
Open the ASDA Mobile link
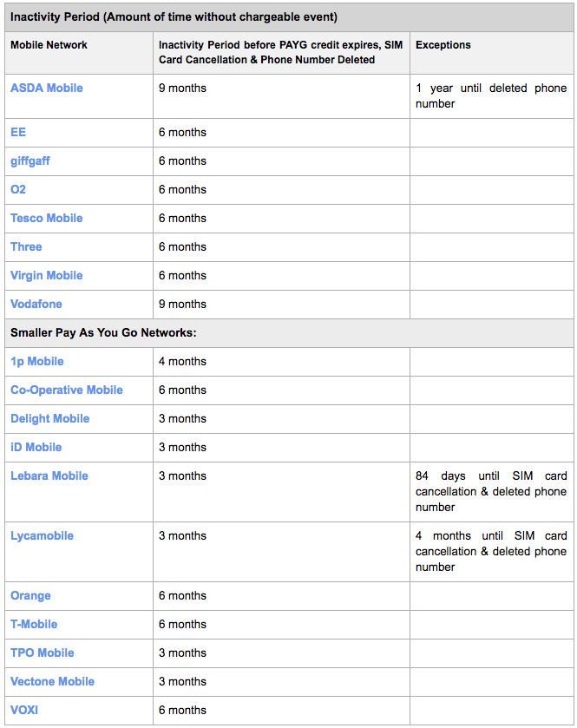(x=47, y=88)
